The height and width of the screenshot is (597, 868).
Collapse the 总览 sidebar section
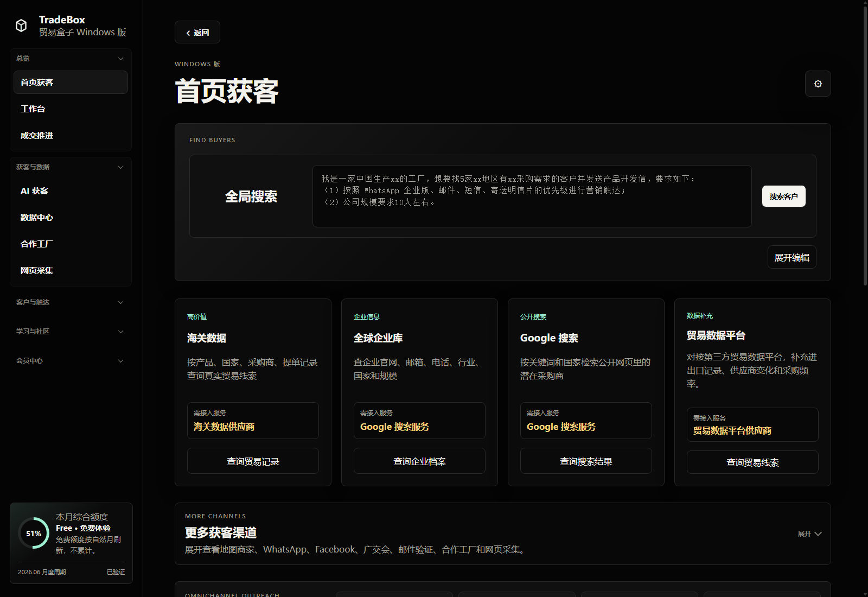71,59
